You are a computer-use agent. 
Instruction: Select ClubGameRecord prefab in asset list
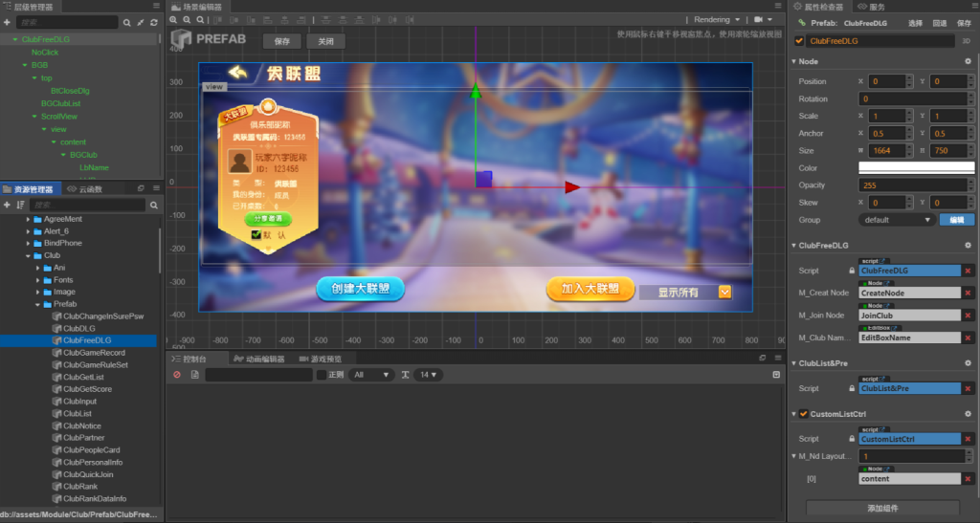pyautogui.click(x=94, y=353)
